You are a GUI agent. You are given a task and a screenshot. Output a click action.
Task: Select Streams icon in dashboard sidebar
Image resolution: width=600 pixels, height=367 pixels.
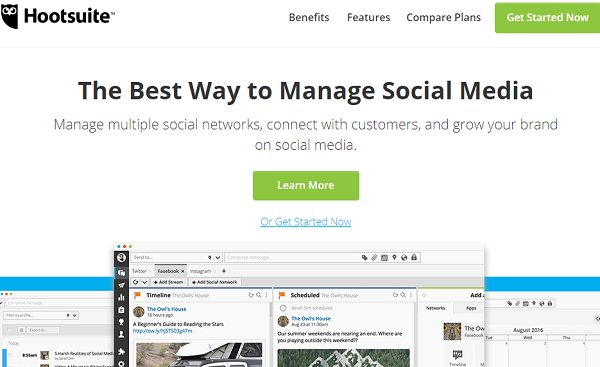pyautogui.click(x=121, y=272)
